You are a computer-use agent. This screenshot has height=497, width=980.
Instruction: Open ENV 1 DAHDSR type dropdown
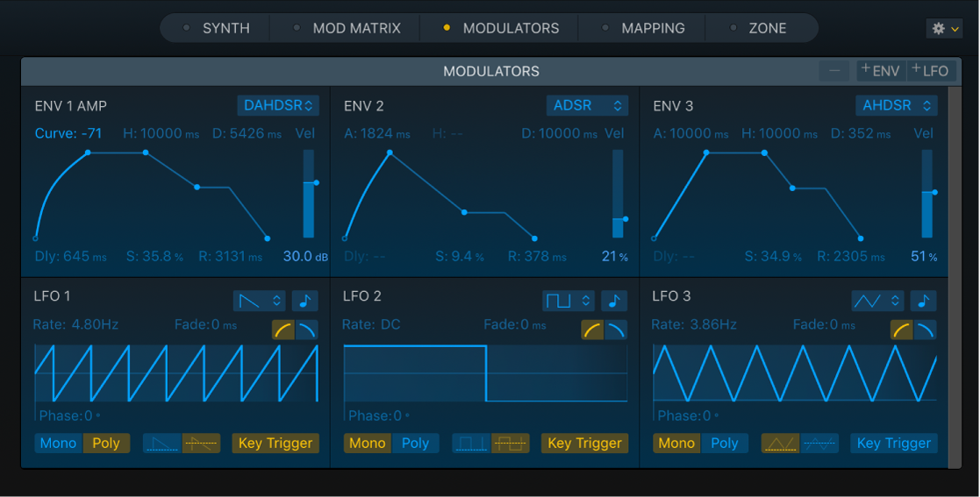(278, 105)
